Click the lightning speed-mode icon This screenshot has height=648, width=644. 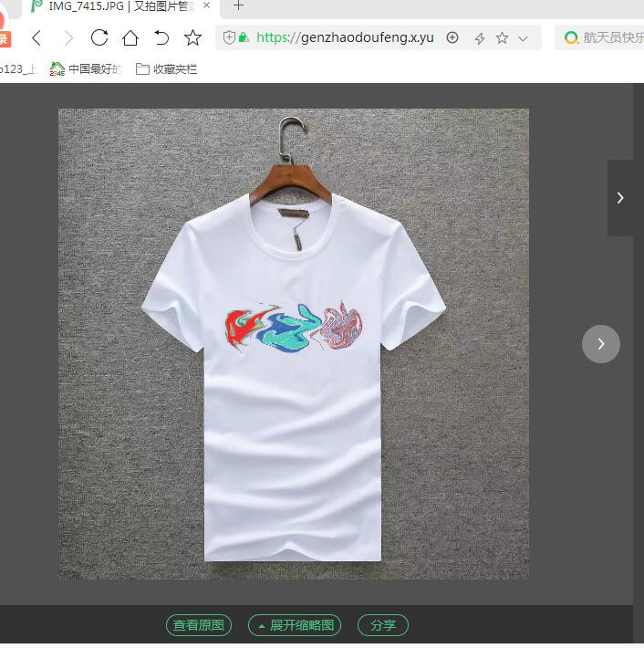(x=479, y=38)
